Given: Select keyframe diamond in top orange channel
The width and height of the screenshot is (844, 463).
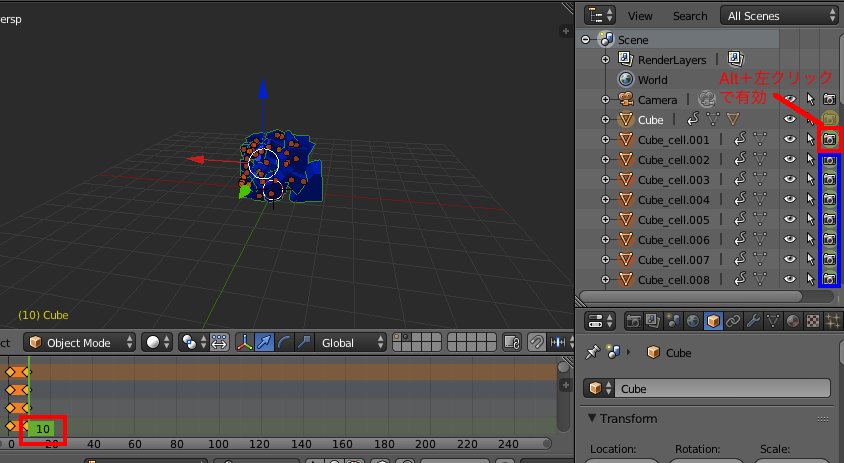Looking at the screenshot, I should click(x=10, y=371).
